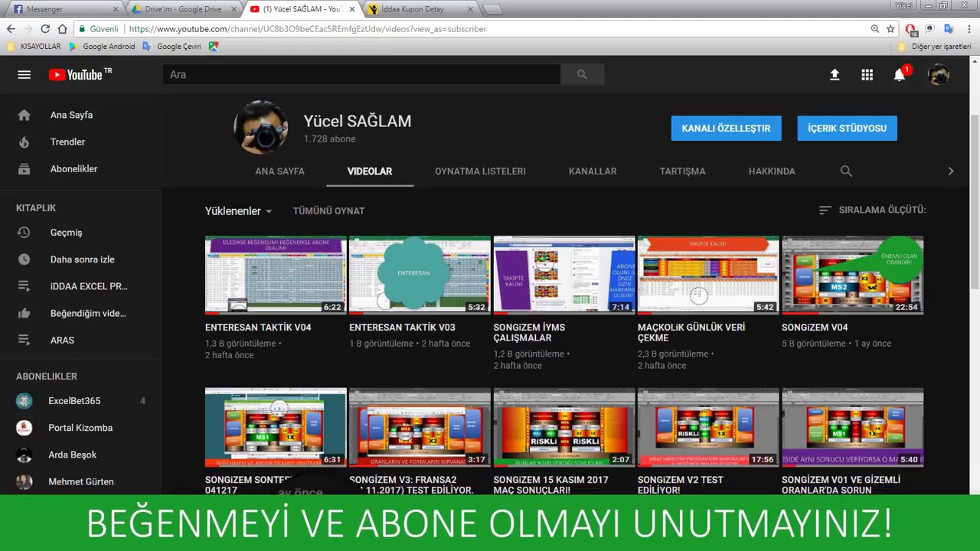The height and width of the screenshot is (551, 980).
Task: Open the Yüklenenler dropdown
Action: coord(238,210)
